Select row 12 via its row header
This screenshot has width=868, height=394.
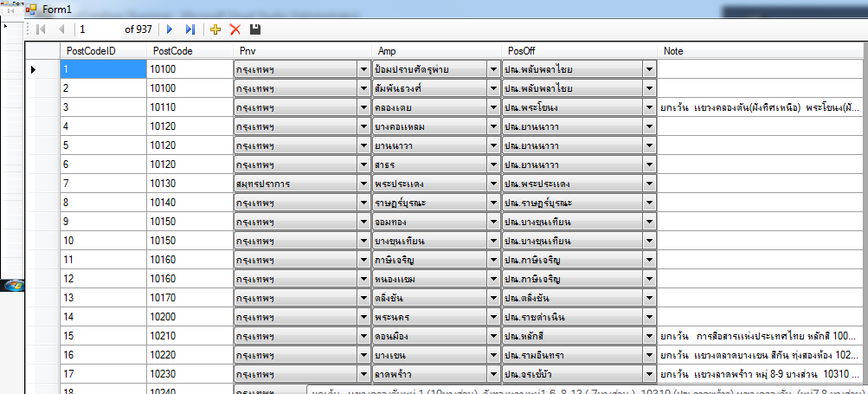pyautogui.click(x=42, y=279)
